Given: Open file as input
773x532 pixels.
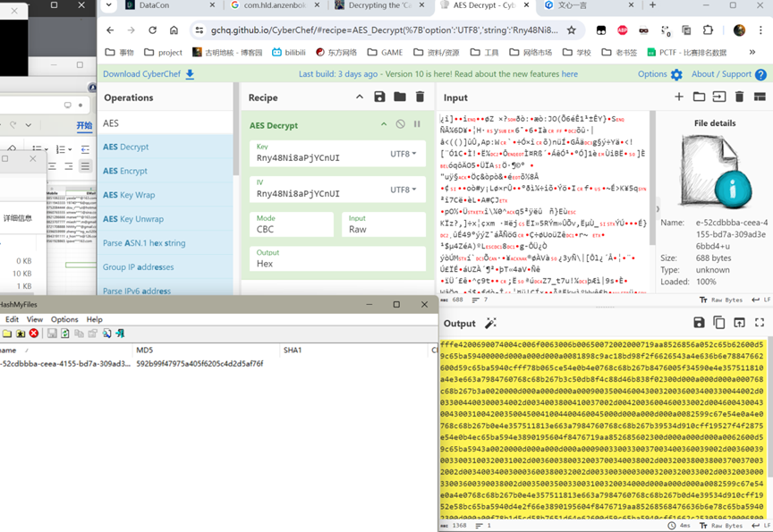Looking at the screenshot, I should pyautogui.click(x=719, y=97).
